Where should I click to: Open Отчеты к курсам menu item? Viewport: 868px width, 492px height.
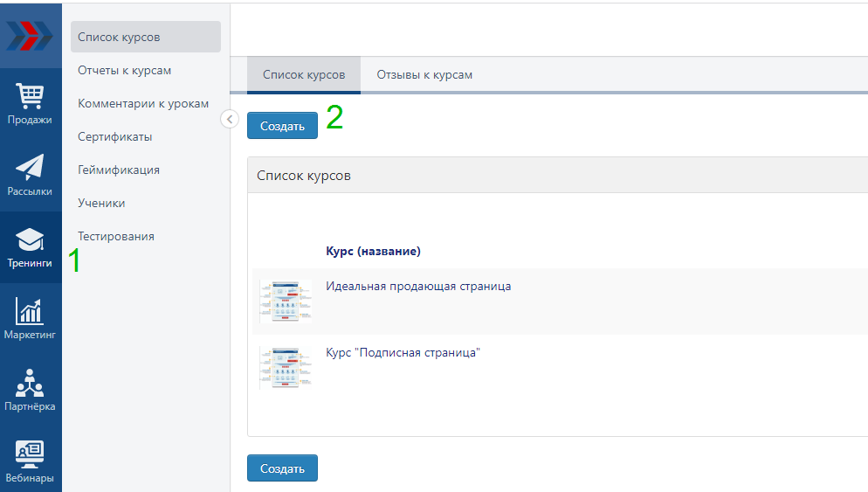coord(124,70)
